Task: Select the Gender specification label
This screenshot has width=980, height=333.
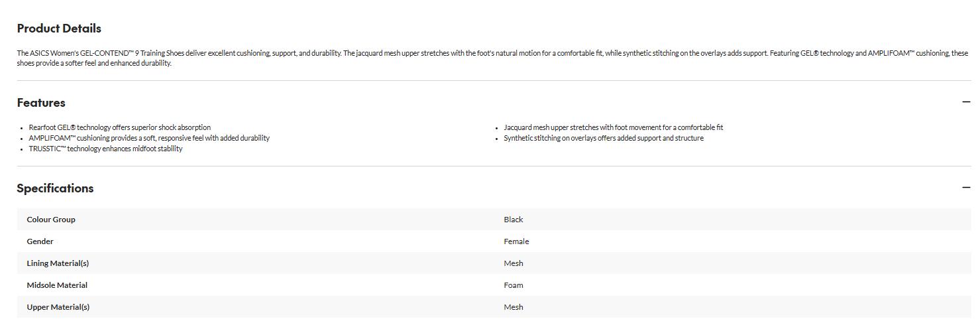Action: (40, 241)
